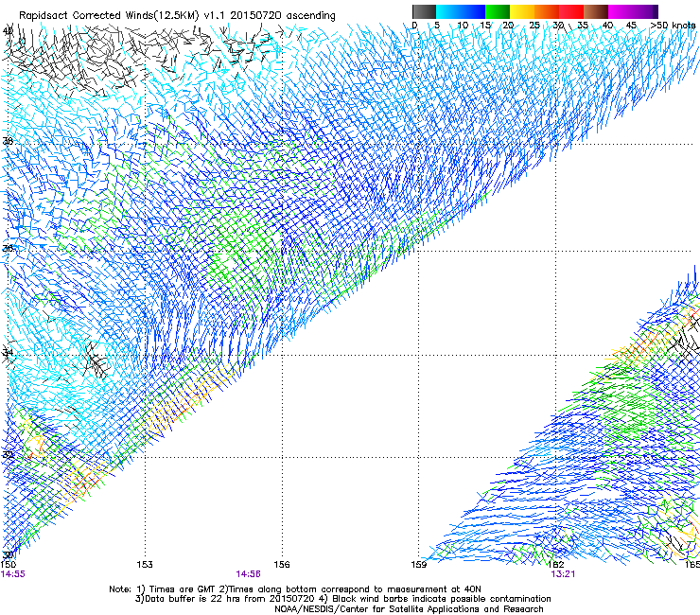This screenshot has width=700, height=615.
Task: Click the '25' legend tick label
Action: (x=534, y=26)
